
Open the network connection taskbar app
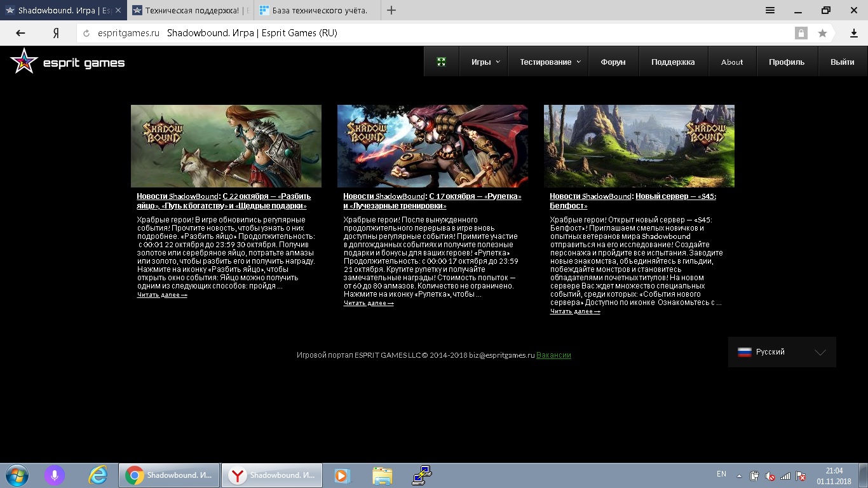click(422, 475)
